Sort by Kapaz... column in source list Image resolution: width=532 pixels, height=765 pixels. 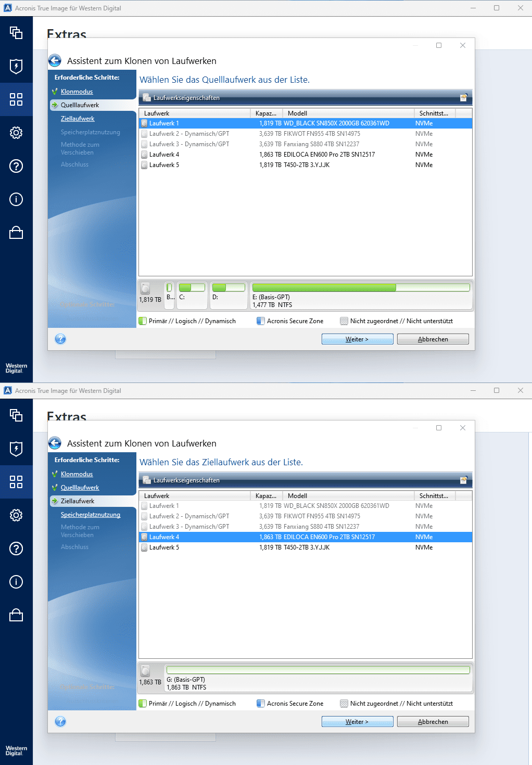pos(267,113)
